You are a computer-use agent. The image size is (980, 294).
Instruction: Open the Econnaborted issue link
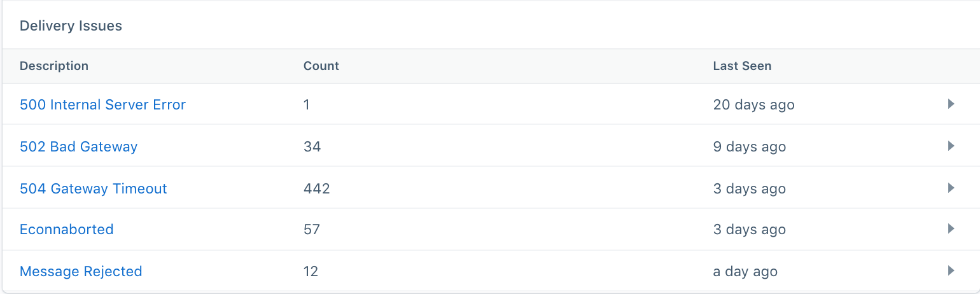(x=67, y=229)
